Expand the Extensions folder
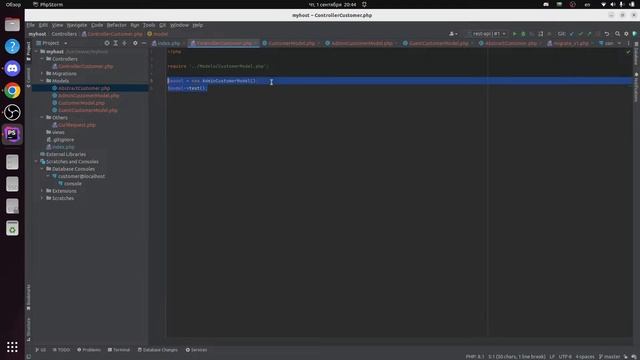Viewport: 640px width, 360px height. coord(42,191)
